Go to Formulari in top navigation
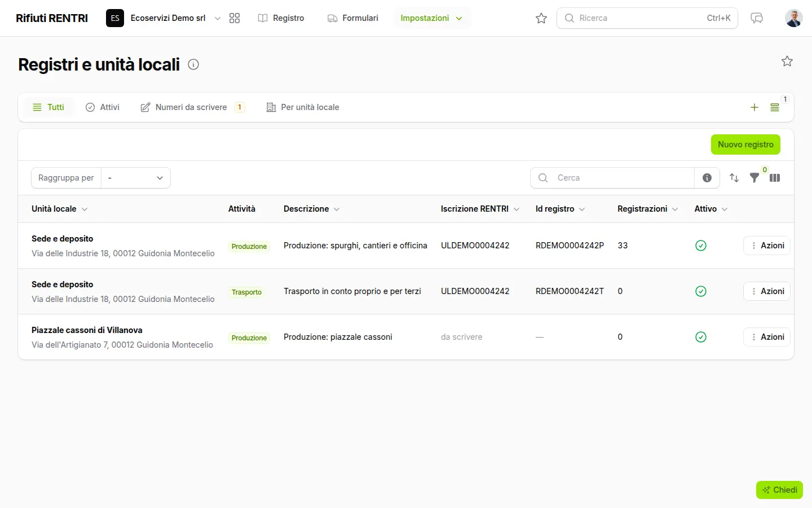812x508 pixels. (353, 18)
